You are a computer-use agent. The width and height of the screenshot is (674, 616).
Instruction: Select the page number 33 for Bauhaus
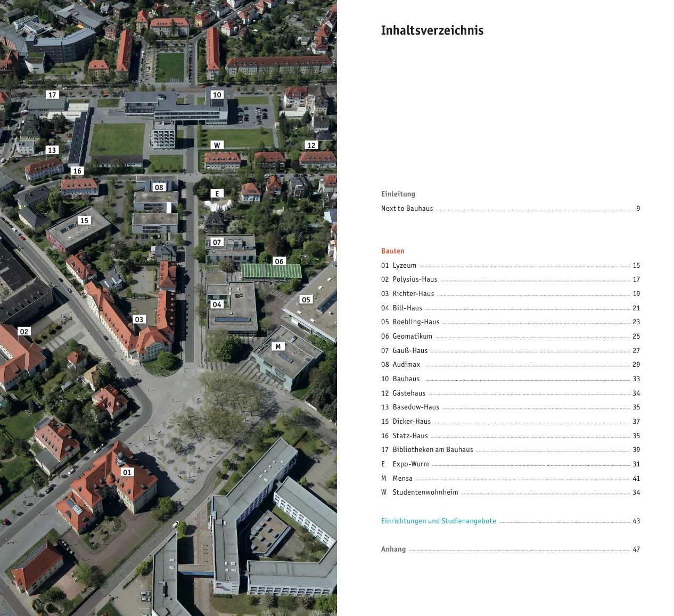pyautogui.click(x=636, y=379)
